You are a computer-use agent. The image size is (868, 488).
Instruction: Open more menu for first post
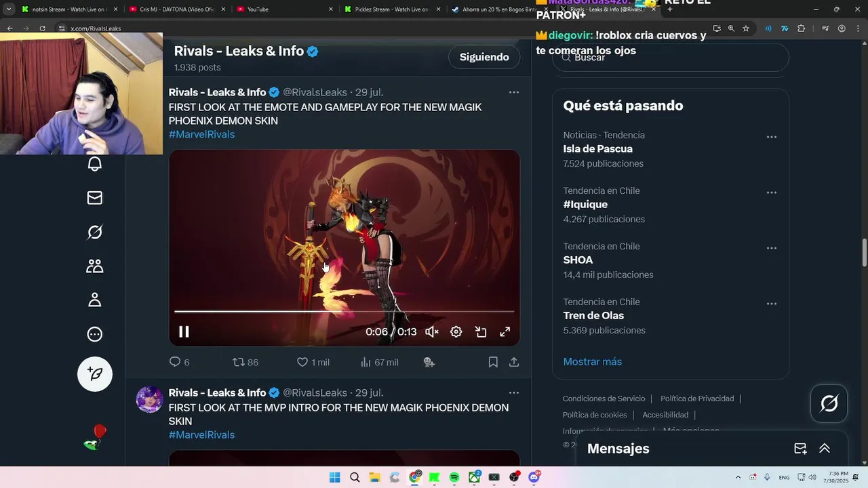coord(514,92)
